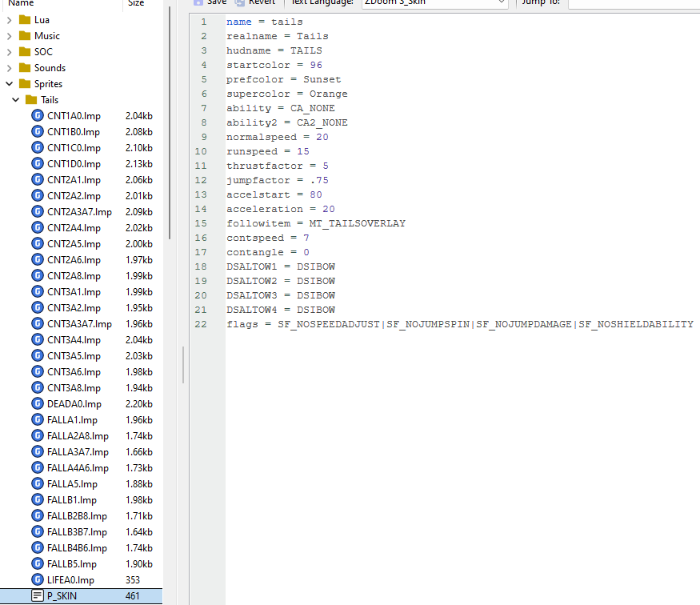Click the Save button
Viewport: 700px width, 605px height.
pyautogui.click(x=210, y=2)
